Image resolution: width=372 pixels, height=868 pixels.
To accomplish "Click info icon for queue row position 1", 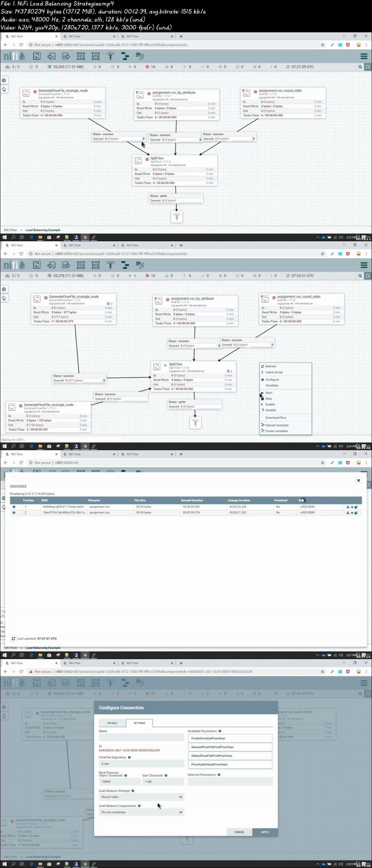I will point(14,506).
